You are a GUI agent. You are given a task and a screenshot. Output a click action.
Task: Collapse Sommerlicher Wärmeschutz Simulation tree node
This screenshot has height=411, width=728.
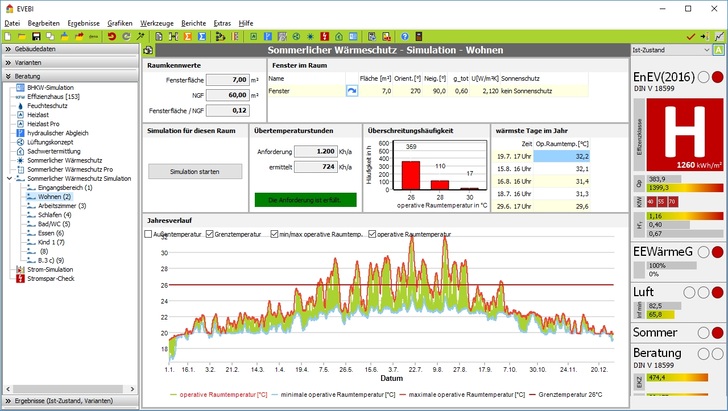click(9, 178)
